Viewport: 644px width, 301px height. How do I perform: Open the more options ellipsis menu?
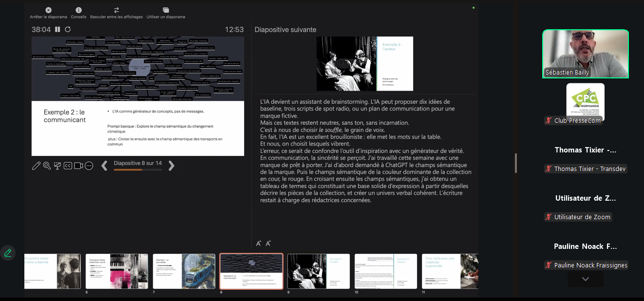(x=89, y=166)
